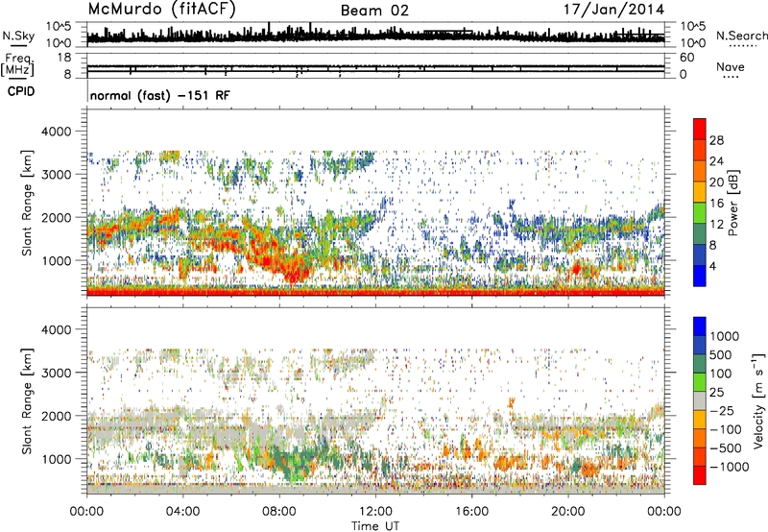Viewport: 768px width, 532px height.
Task: Select the "N.Search" legend label
Action: pos(742,36)
